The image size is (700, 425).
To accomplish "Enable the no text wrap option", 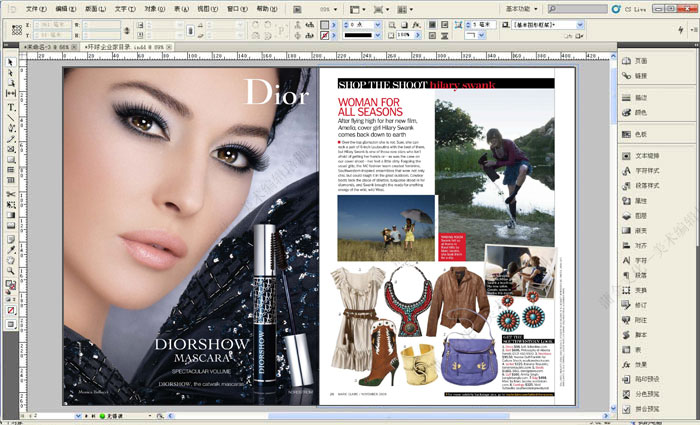I will click(432, 25).
